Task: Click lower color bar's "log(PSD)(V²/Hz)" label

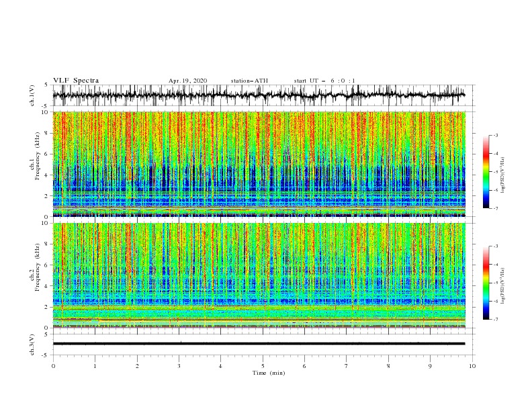Action: [502, 286]
